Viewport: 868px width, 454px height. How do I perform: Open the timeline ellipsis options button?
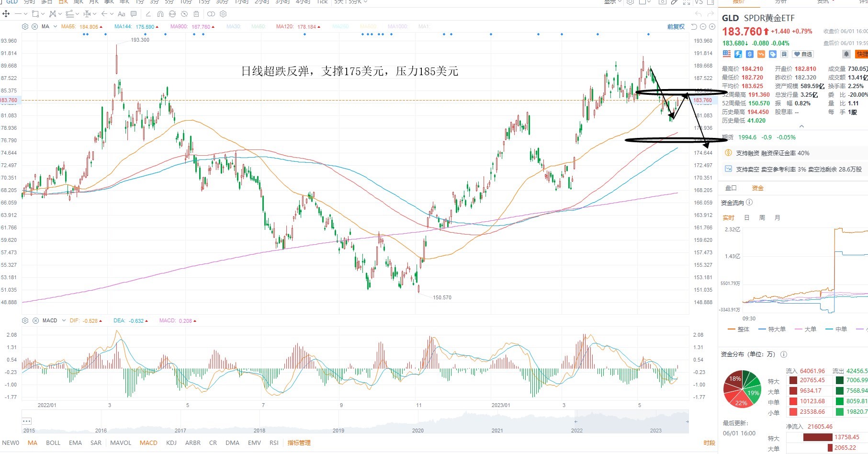point(26,421)
